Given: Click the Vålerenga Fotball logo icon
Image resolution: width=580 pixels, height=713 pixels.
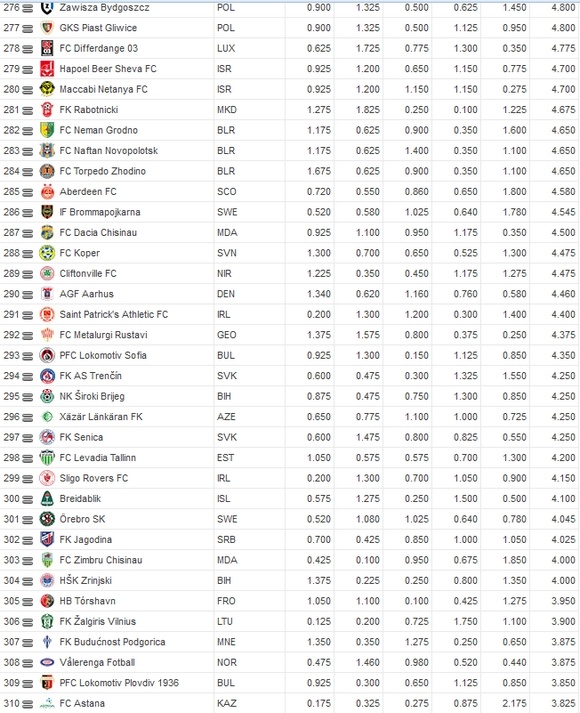Looking at the screenshot, I should point(47,663).
